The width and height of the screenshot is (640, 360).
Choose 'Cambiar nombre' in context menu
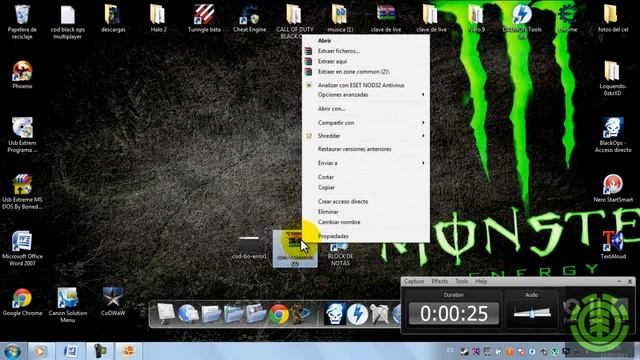pyautogui.click(x=365, y=222)
